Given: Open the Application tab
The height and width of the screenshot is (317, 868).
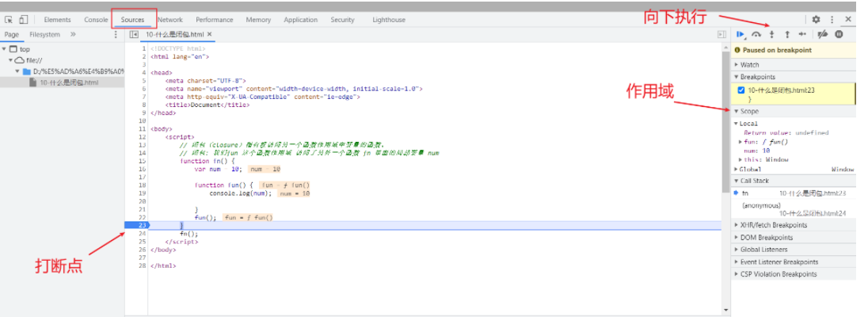Looking at the screenshot, I should [301, 19].
